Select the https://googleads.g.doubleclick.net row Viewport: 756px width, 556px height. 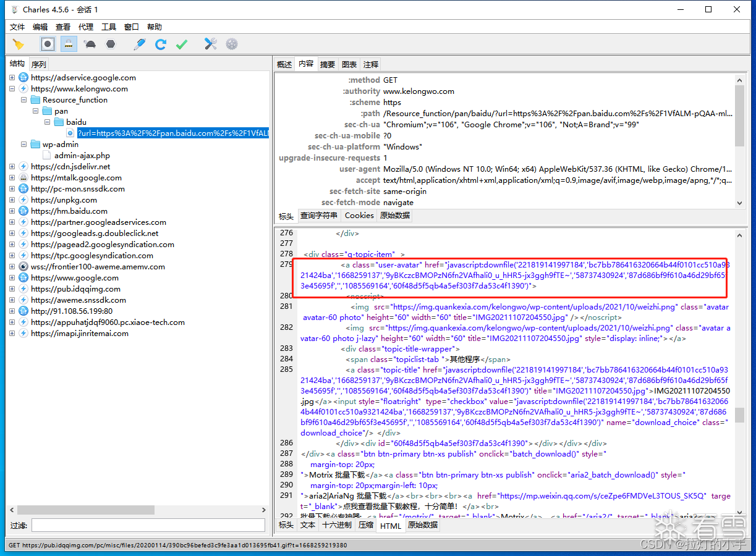(95, 234)
